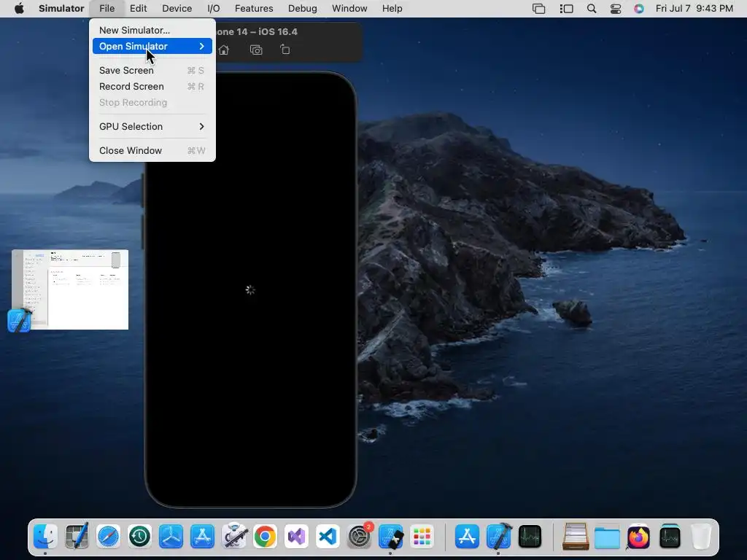Launch Google Chrome from the Dock
The image size is (747, 560).
265,537
